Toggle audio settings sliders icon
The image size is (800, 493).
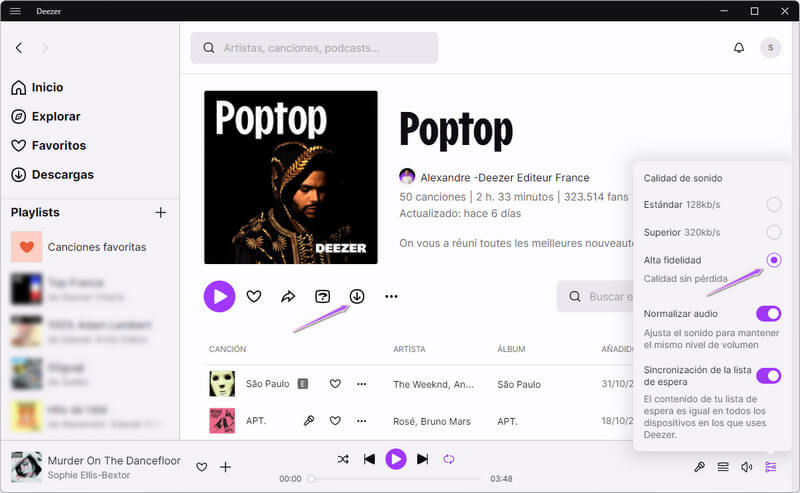tap(770, 466)
